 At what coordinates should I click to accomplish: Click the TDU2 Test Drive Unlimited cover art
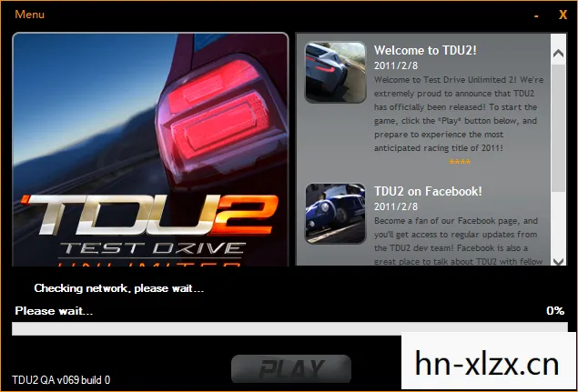(150, 149)
